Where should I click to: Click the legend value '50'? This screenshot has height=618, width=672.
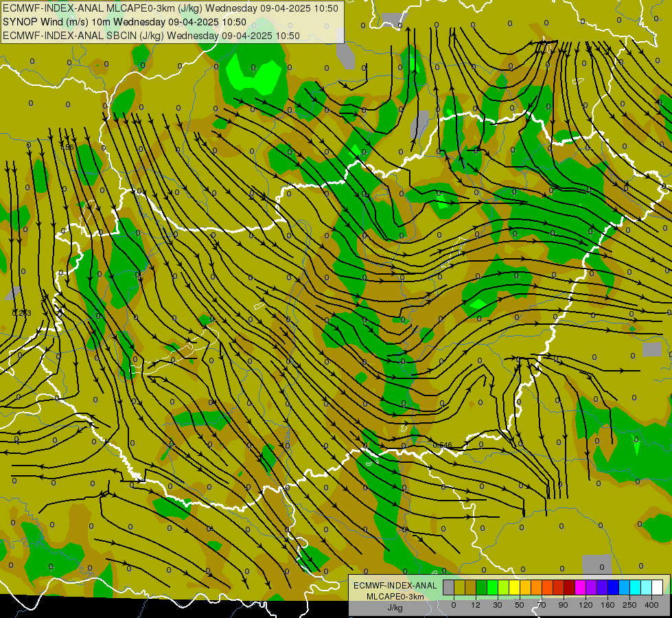pyautogui.click(x=520, y=605)
